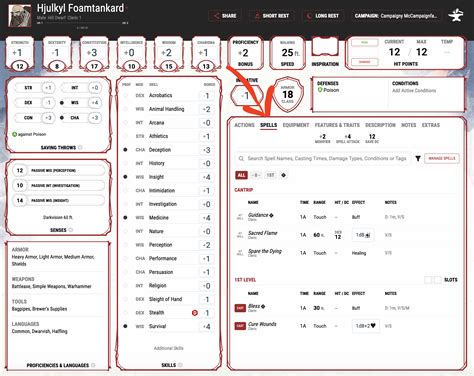Click the Poison resistance shield icon in Defenses
This screenshot has width=474, height=376.
[x=320, y=90]
